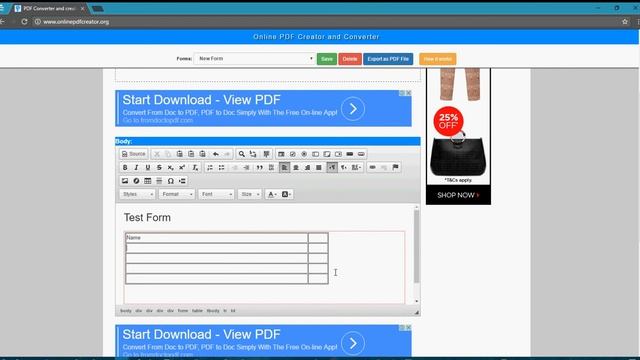The width and height of the screenshot is (640, 360).
Task: Open the Background Color picker
Action: (286, 194)
